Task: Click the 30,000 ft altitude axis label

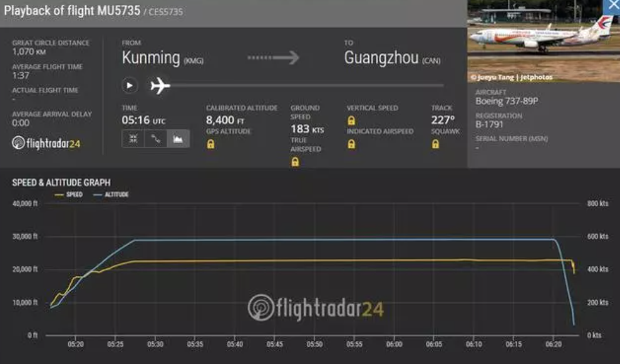Action: (x=25, y=236)
